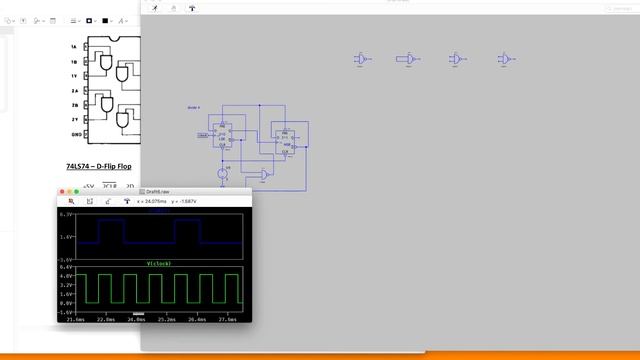Click the halt hand icon in LTspice toolbar
Viewport: 640px width, 360px height.
[x=173, y=8]
